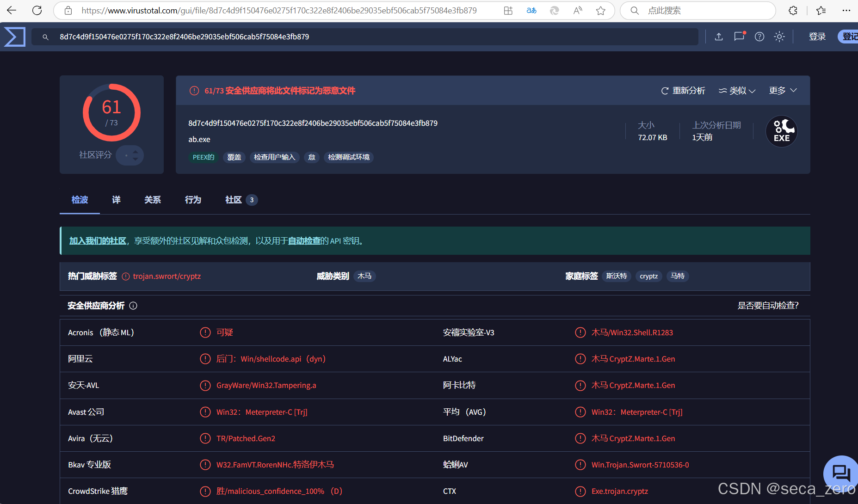The image size is (858, 504).
Task: Click trojan.swrort/cryptz threat label
Action: (167, 276)
